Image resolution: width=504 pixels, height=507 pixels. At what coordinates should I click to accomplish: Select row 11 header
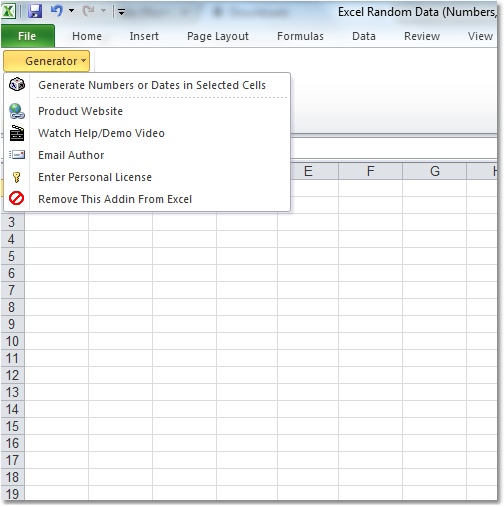pos(12,358)
